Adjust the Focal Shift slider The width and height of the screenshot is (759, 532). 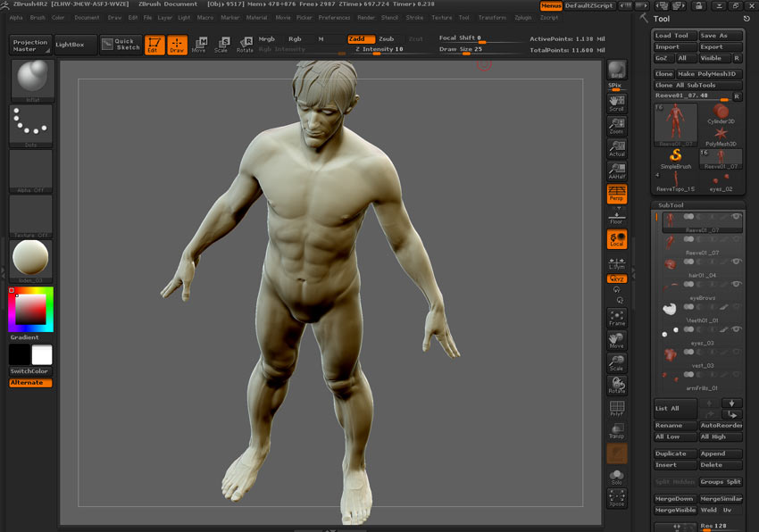479,38
